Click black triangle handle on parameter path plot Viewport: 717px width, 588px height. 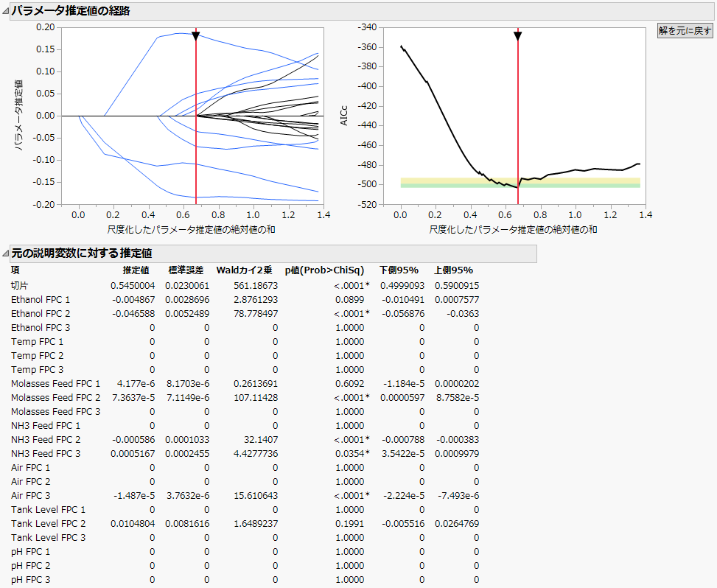[x=195, y=35]
